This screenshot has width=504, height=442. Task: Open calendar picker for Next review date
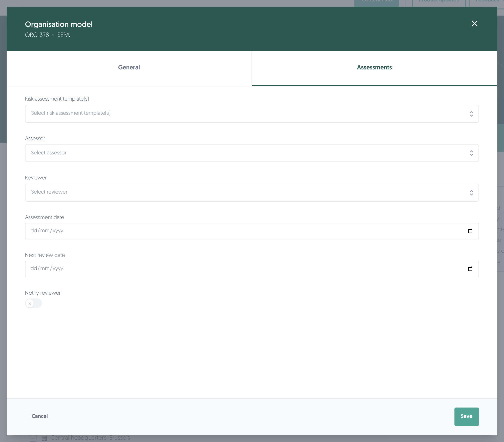[470, 269]
